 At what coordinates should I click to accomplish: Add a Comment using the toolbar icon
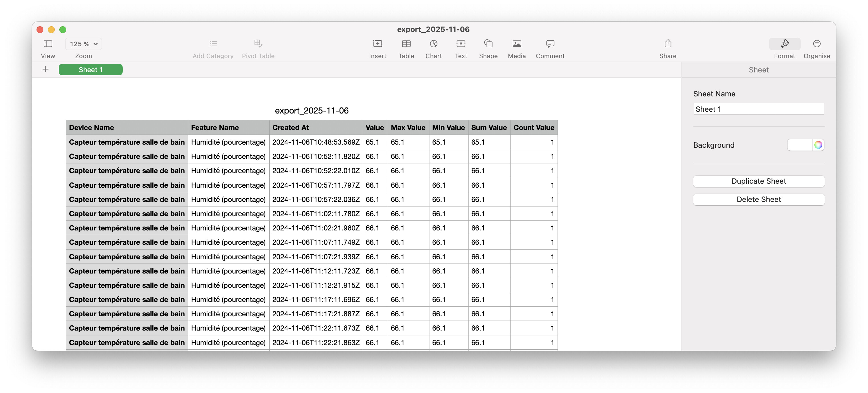coord(550,44)
